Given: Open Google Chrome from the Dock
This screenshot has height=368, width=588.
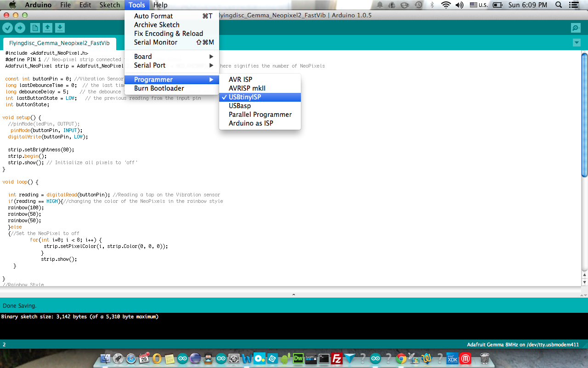Looking at the screenshot, I should pyautogui.click(x=401, y=358).
